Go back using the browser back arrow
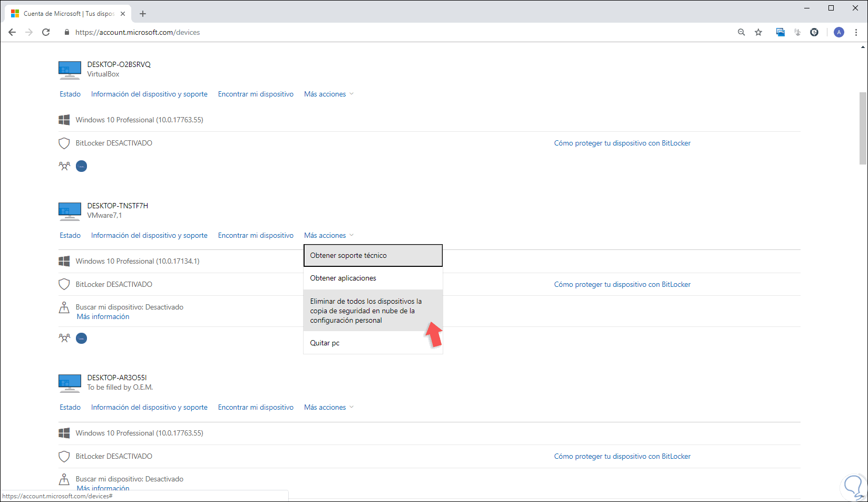 12,32
